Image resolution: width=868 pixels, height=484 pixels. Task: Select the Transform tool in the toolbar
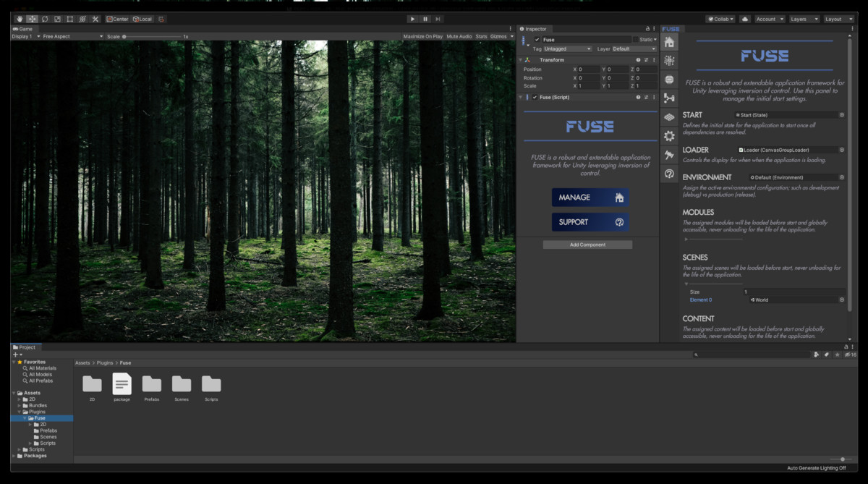[x=82, y=19]
